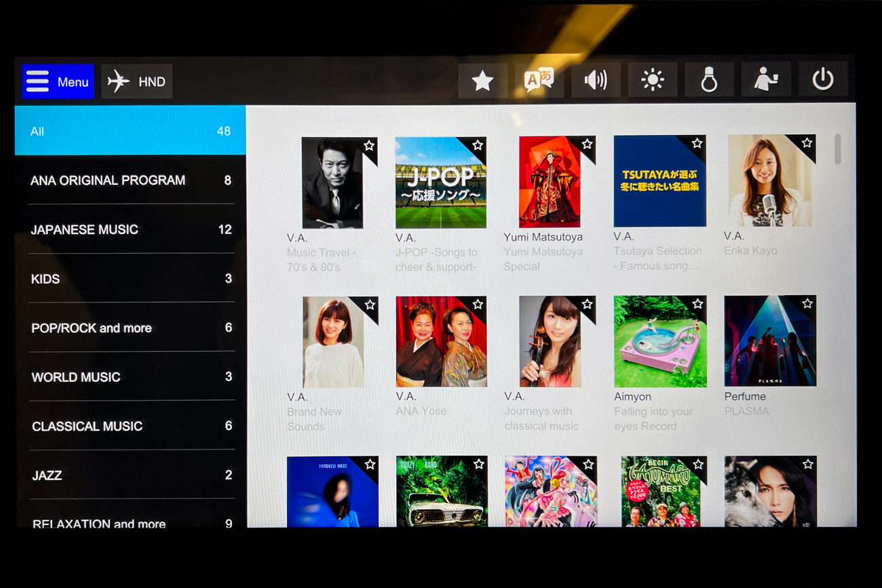Open the ANA Yose kimono cover
Viewport: 882px width, 588px height.
(441, 342)
